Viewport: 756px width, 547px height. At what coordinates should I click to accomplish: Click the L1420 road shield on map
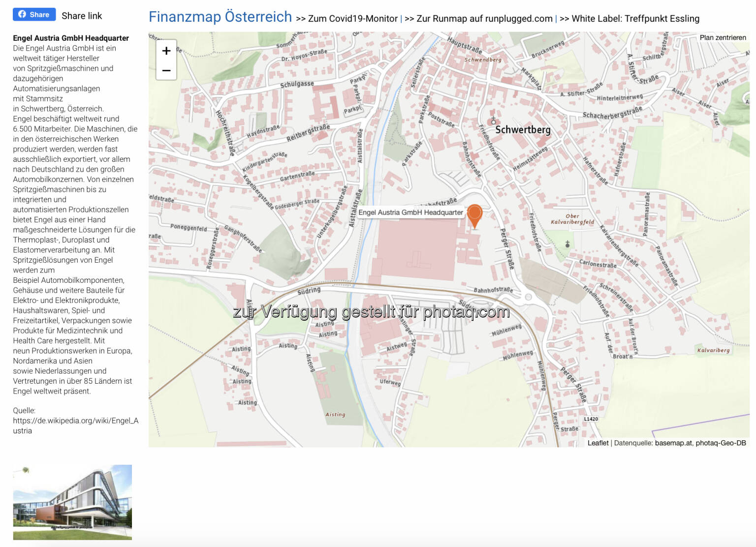coord(591,419)
